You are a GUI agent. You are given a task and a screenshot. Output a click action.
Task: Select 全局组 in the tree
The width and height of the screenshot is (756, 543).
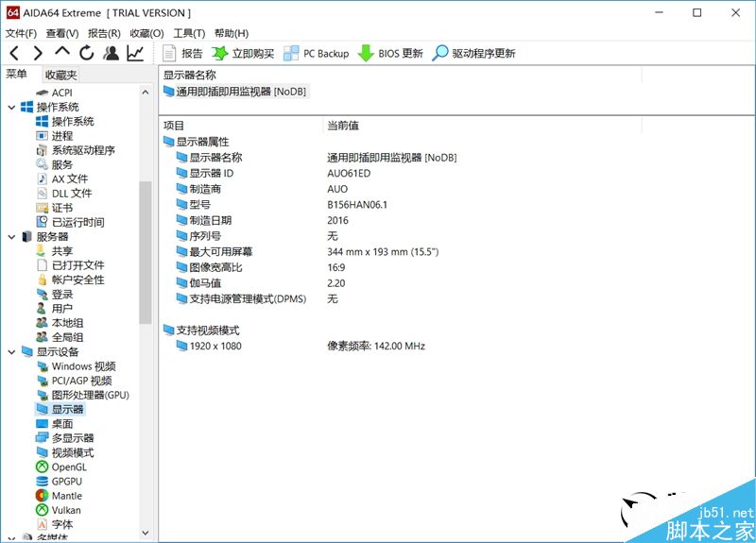coord(60,338)
